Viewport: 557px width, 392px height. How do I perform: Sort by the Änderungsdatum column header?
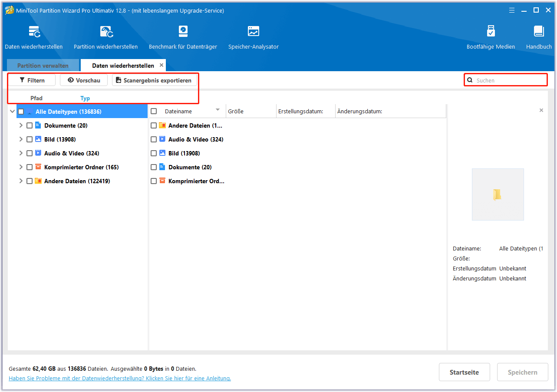coord(391,111)
